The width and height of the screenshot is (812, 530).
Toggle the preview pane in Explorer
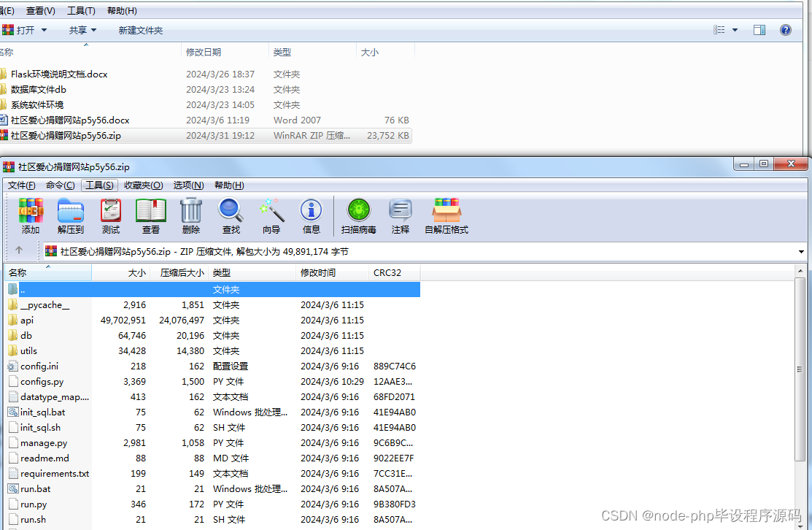pyautogui.click(x=759, y=30)
